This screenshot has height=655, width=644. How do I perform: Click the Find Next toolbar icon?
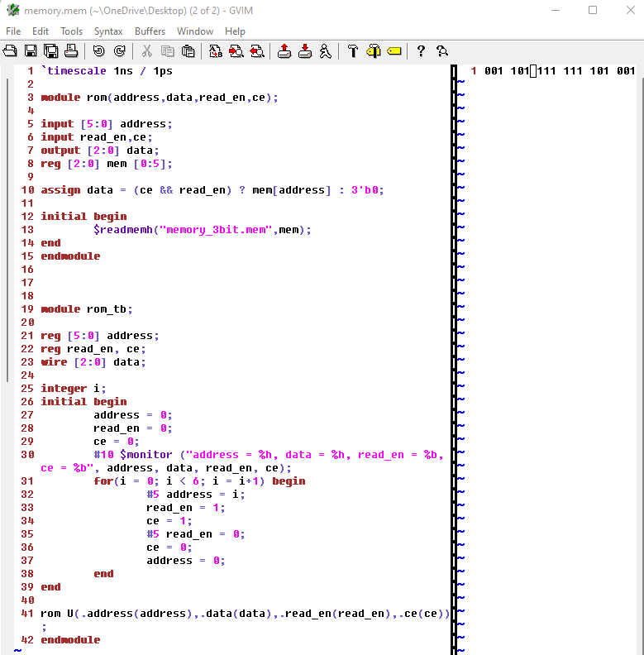point(236,51)
